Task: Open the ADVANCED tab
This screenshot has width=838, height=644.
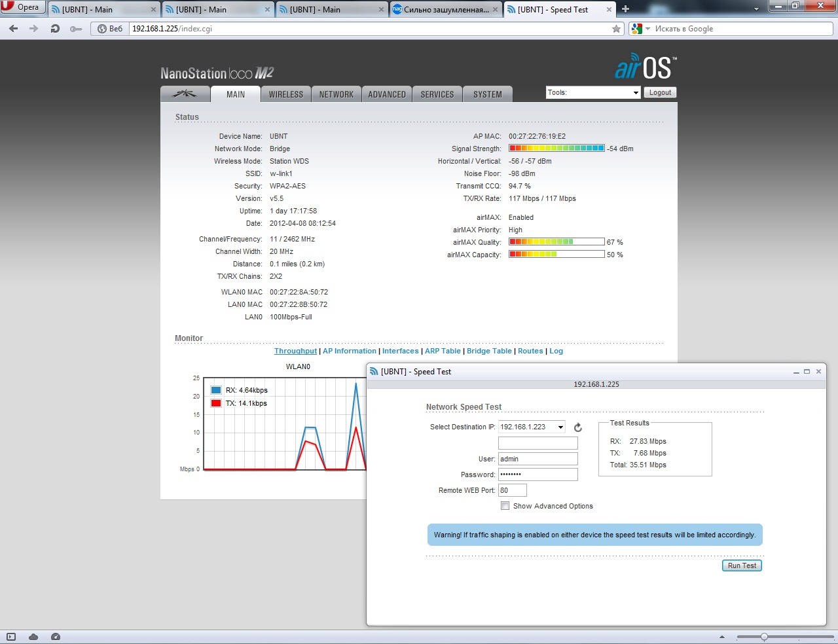Action: pos(387,94)
